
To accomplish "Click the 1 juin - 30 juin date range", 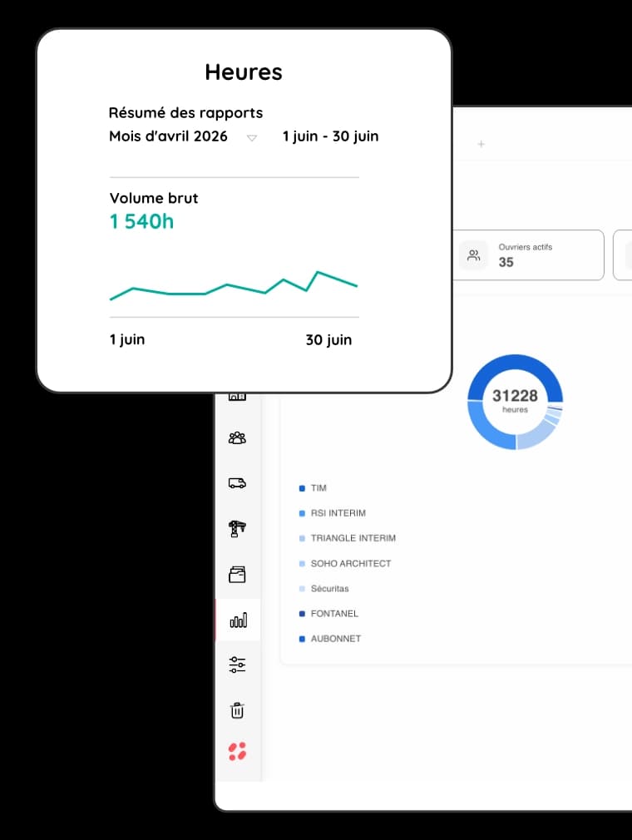I will click(330, 136).
